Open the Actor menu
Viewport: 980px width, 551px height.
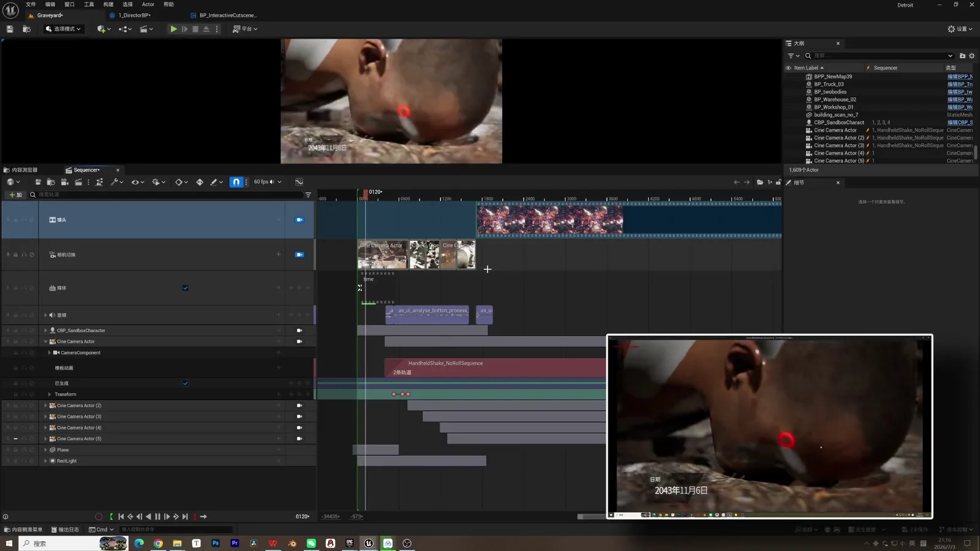click(x=148, y=4)
